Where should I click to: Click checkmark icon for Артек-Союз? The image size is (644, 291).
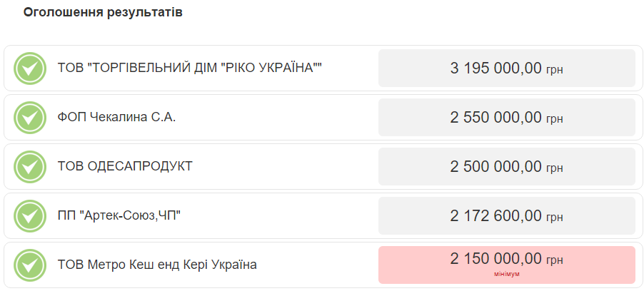(x=29, y=216)
